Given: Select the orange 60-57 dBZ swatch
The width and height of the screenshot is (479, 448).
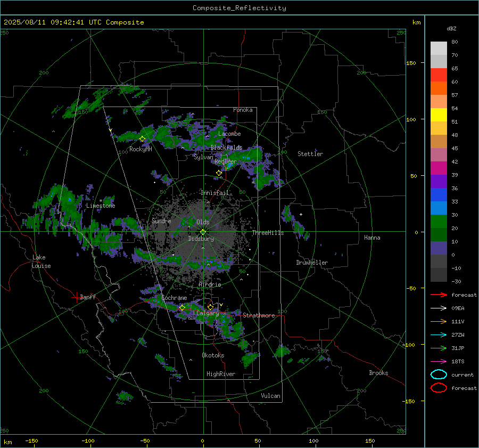Looking at the screenshot, I should 439,88.
